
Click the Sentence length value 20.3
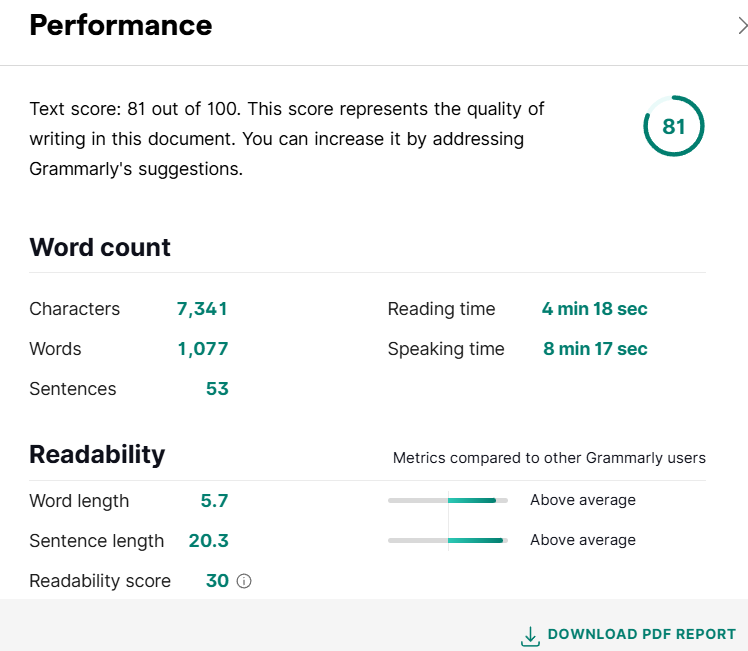(x=208, y=541)
